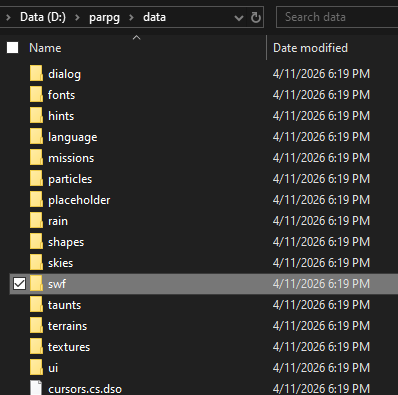Select the shapes folder icon
Image resolution: width=398 pixels, height=395 pixels.
36,242
